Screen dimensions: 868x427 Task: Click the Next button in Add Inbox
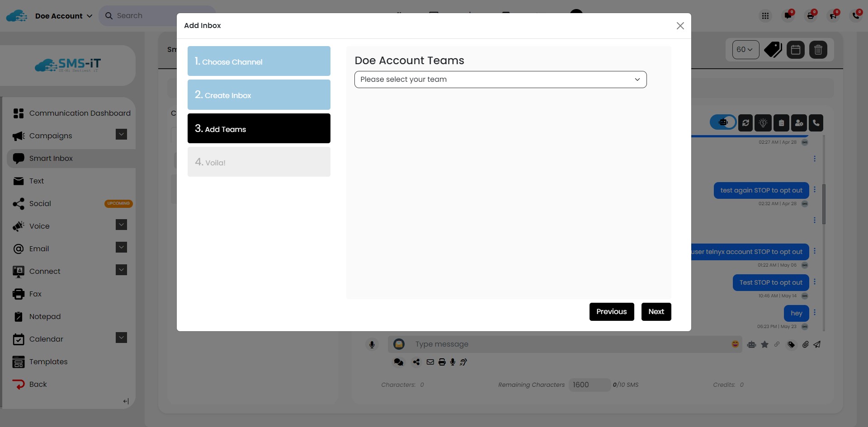point(656,312)
